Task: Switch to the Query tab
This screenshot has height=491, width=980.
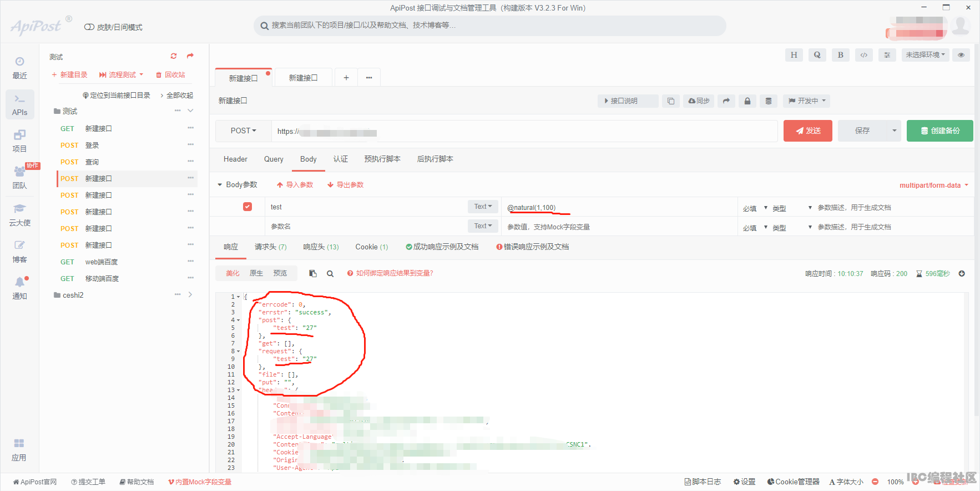Action: pos(274,159)
